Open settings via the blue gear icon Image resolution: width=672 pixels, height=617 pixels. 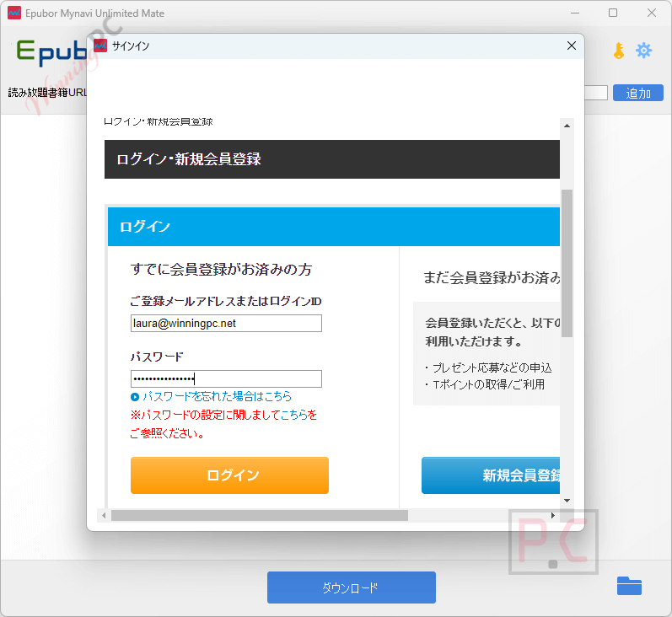(643, 51)
